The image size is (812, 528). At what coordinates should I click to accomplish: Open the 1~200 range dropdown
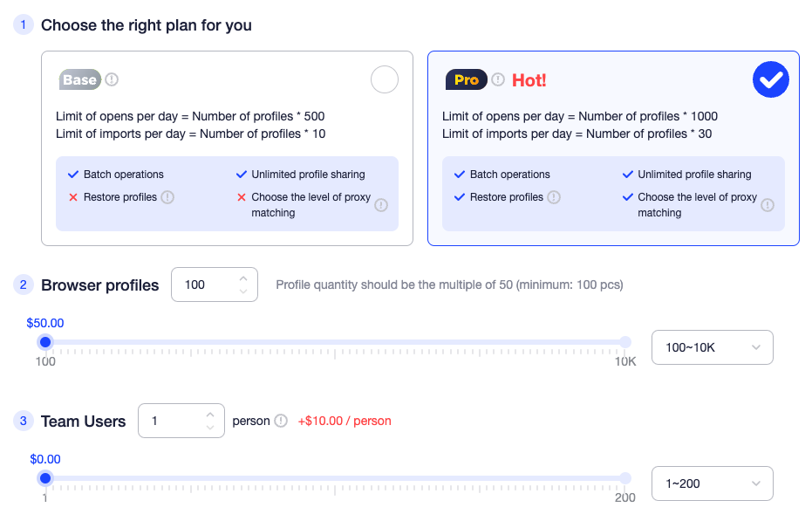pos(712,483)
